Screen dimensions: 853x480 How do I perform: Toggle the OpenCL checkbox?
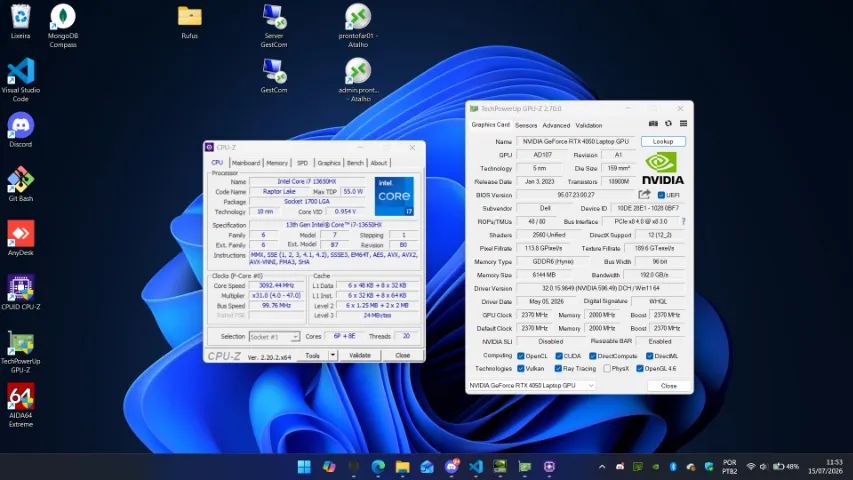(x=521, y=356)
